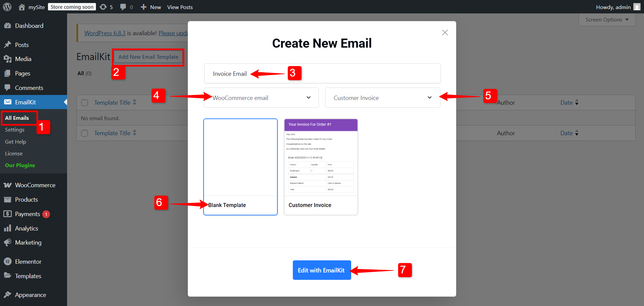Click Add New Email Template button
This screenshot has height=306, width=644.
148,57
